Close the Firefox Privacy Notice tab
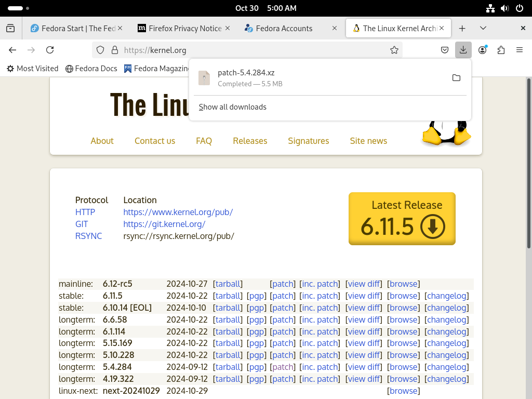Image resolution: width=532 pixels, height=399 pixels. pos(228,29)
